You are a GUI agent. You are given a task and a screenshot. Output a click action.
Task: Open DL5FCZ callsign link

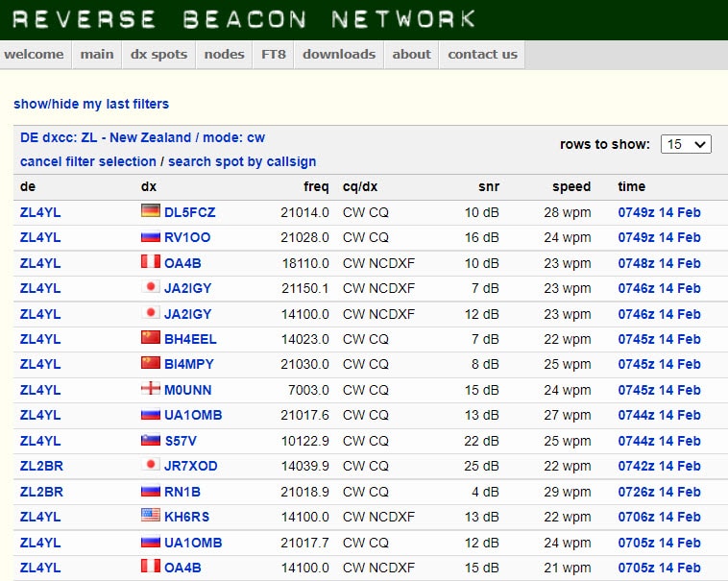coord(190,212)
